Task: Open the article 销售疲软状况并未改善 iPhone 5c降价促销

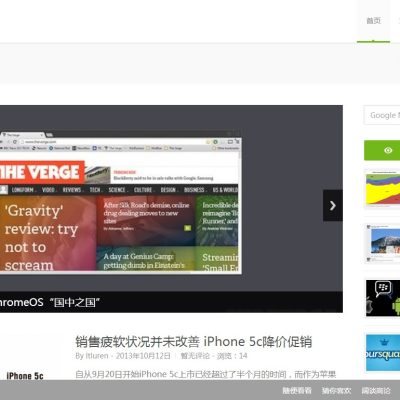Action: pyautogui.click(x=194, y=342)
